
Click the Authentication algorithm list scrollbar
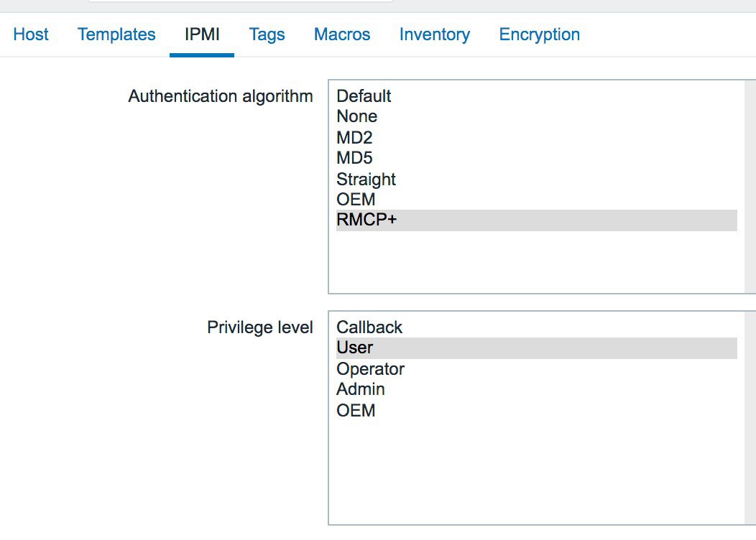(750, 187)
